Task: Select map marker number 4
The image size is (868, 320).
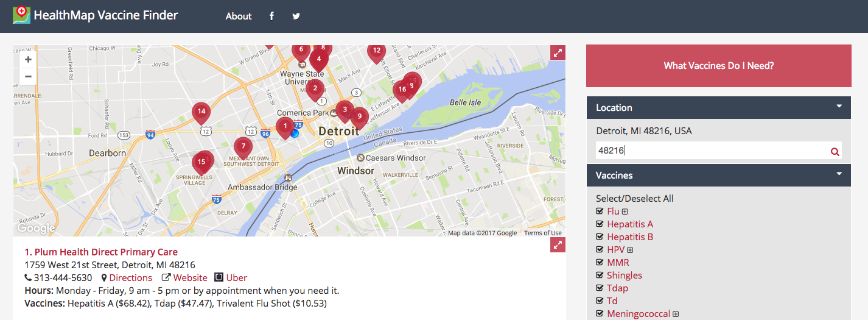Action: pyautogui.click(x=318, y=60)
